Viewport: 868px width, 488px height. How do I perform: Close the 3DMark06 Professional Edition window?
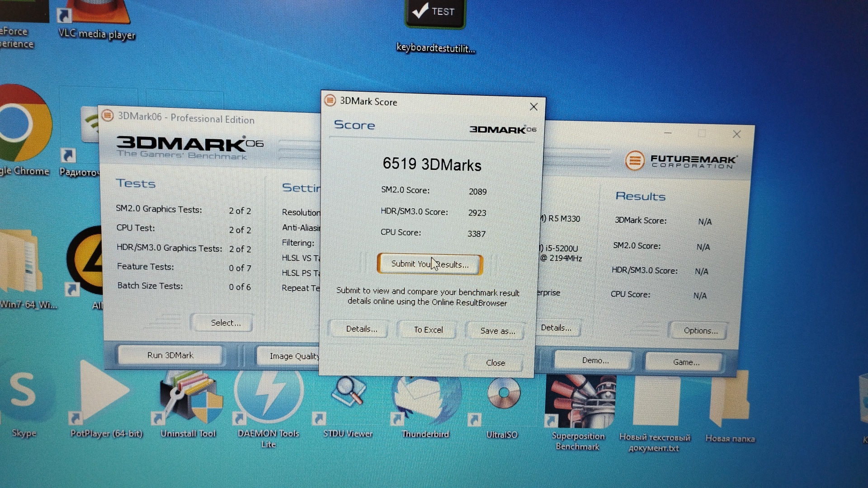[736, 134]
